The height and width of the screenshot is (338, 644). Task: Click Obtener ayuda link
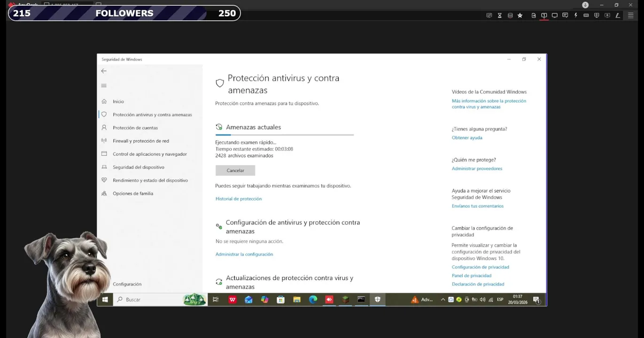(467, 138)
